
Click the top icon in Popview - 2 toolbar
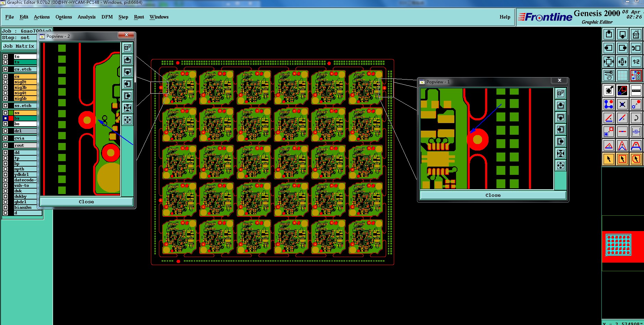click(x=127, y=48)
